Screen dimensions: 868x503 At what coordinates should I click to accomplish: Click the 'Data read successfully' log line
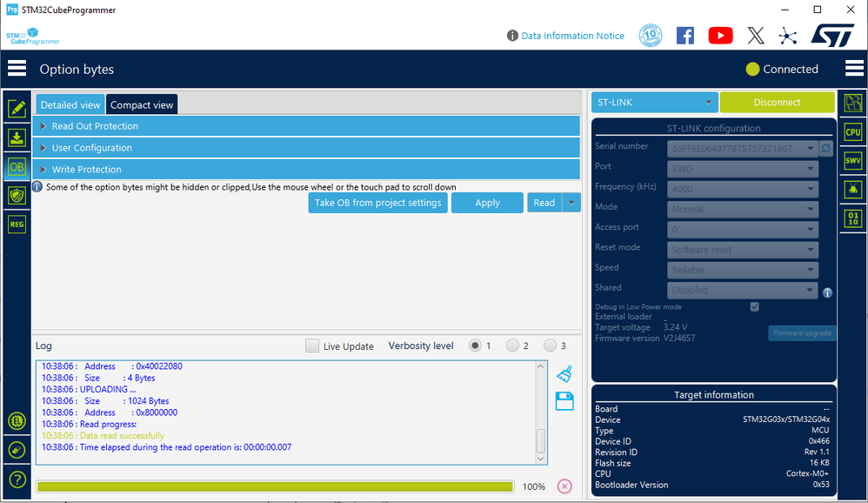click(x=103, y=435)
